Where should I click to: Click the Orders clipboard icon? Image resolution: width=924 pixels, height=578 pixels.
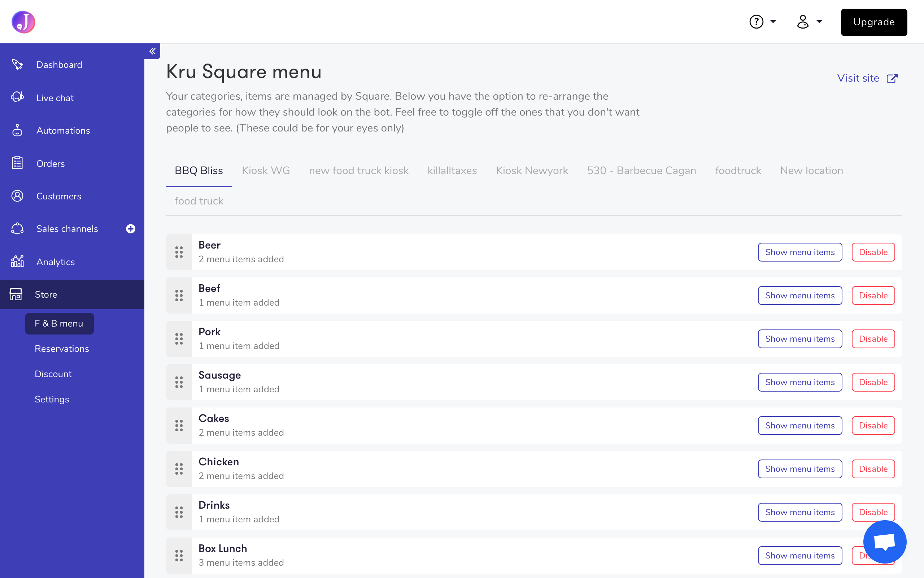click(17, 163)
